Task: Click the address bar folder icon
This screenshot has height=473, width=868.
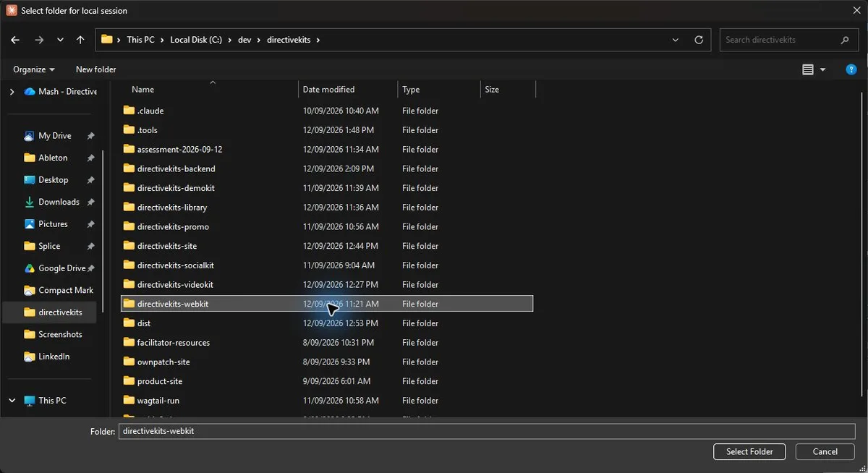Action: click(x=107, y=40)
